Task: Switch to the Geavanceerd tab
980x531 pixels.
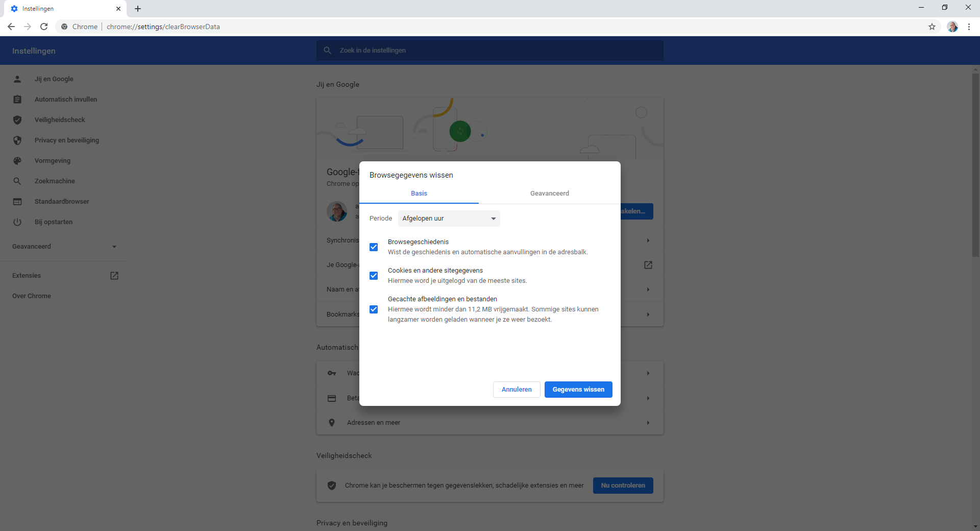Action: (549, 193)
